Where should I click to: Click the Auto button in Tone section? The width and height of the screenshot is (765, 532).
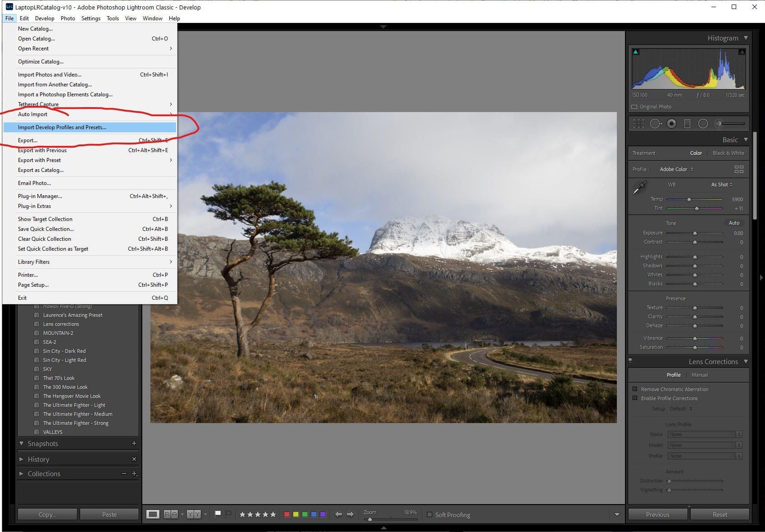734,222
